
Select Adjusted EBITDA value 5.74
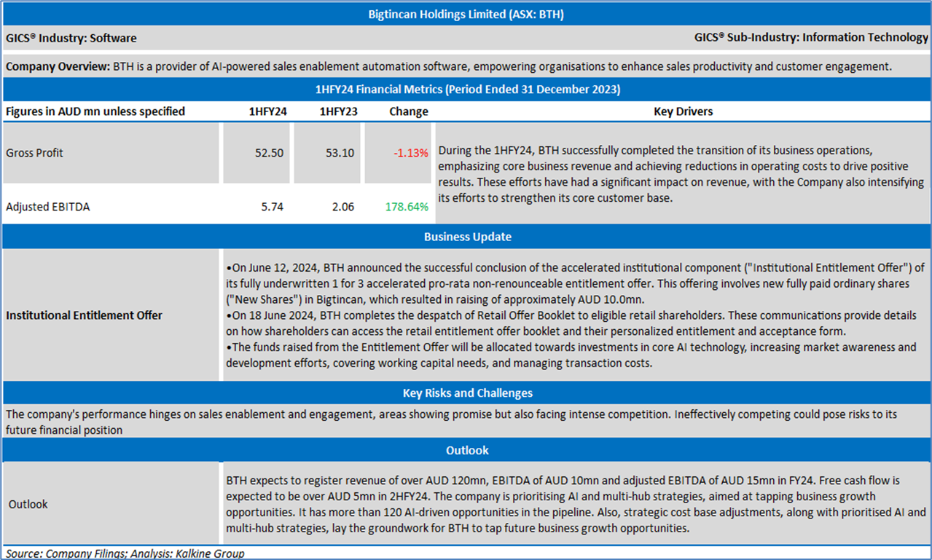(272, 207)
